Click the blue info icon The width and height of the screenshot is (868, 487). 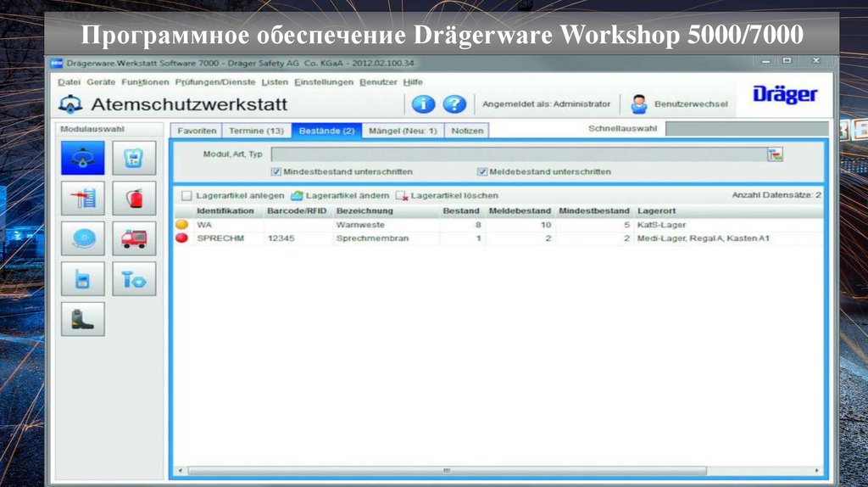424,104
